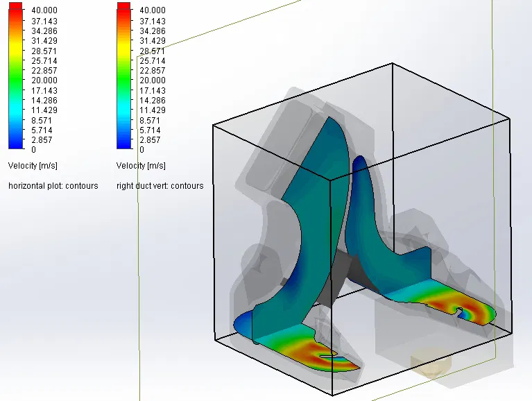
Task: Click the 20.000 value in horizontal plot legend
Action: 44,80
